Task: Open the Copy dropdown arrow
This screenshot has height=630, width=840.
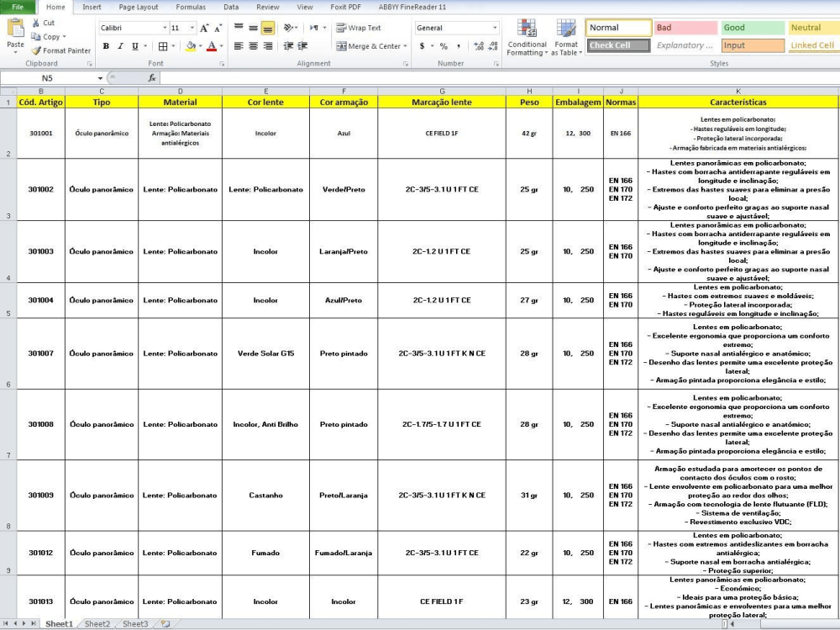Action: pyautogui.click(x=65, y=36)
